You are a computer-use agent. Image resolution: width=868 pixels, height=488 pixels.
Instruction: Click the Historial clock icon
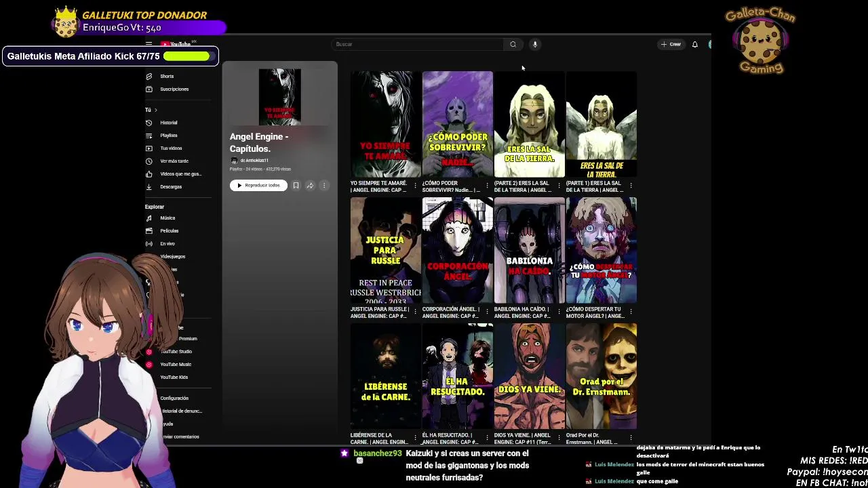click(x=149, y=123)
